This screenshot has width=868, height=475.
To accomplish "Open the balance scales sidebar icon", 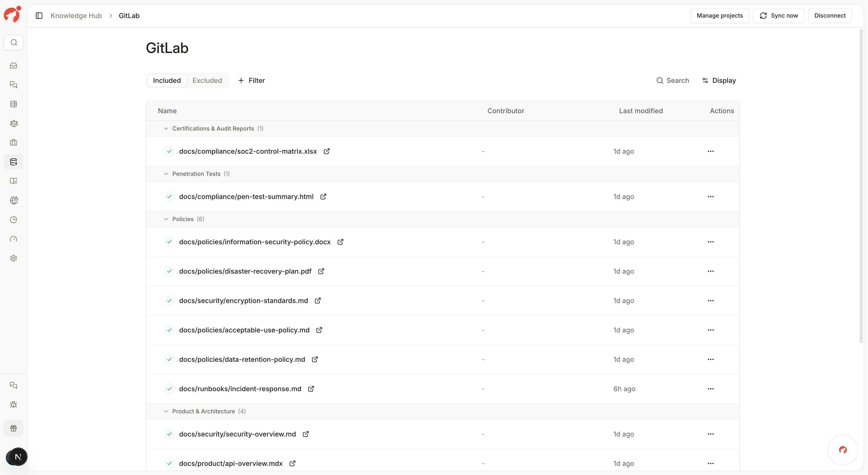I will (14, 123).
